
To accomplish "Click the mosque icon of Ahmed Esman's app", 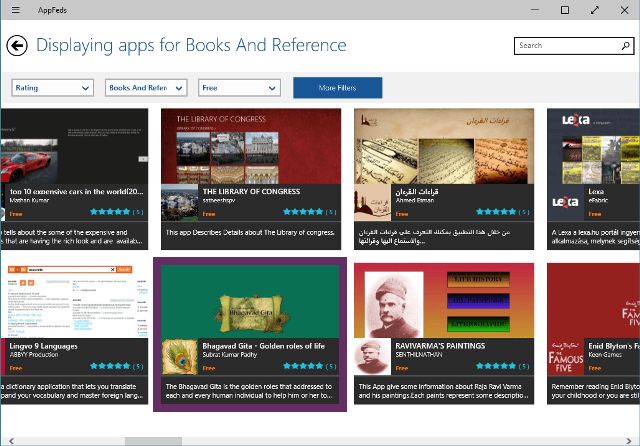I will tap(372, 202).
